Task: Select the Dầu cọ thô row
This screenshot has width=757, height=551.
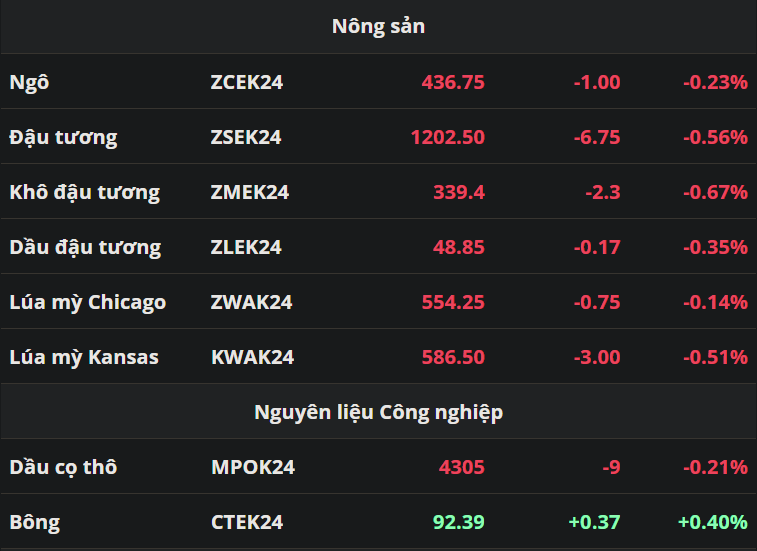Action: click(x=378, y=467)
